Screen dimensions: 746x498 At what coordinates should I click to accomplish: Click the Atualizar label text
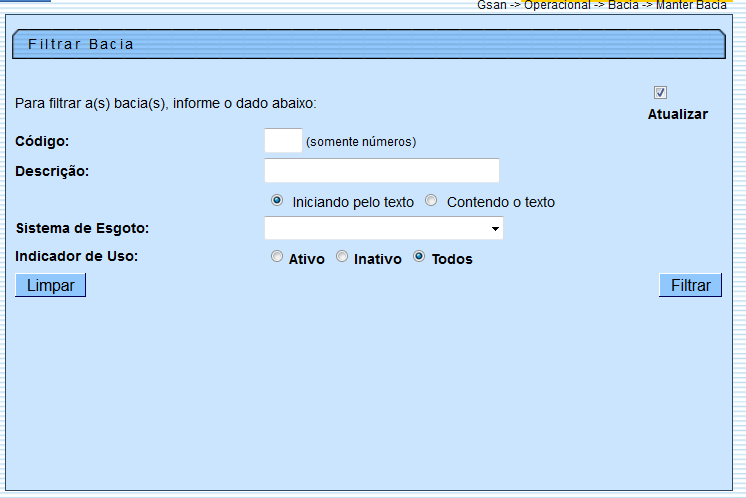click(x=677, y=114)
